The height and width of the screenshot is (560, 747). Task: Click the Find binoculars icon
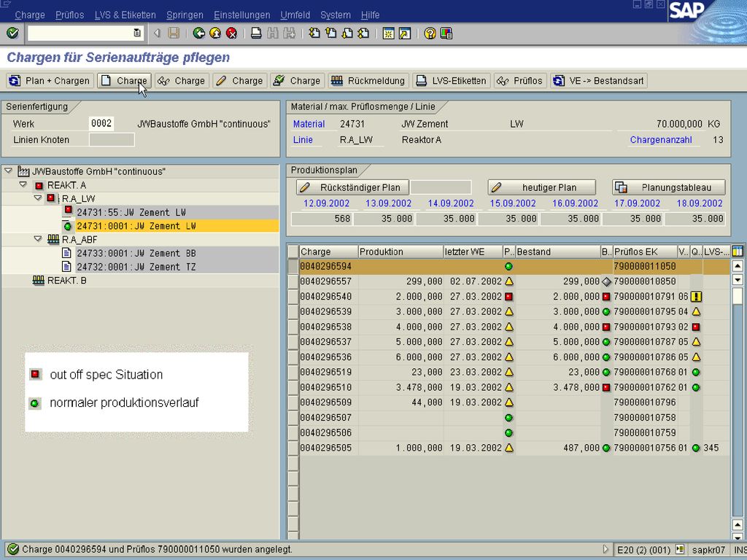point(273,34)
